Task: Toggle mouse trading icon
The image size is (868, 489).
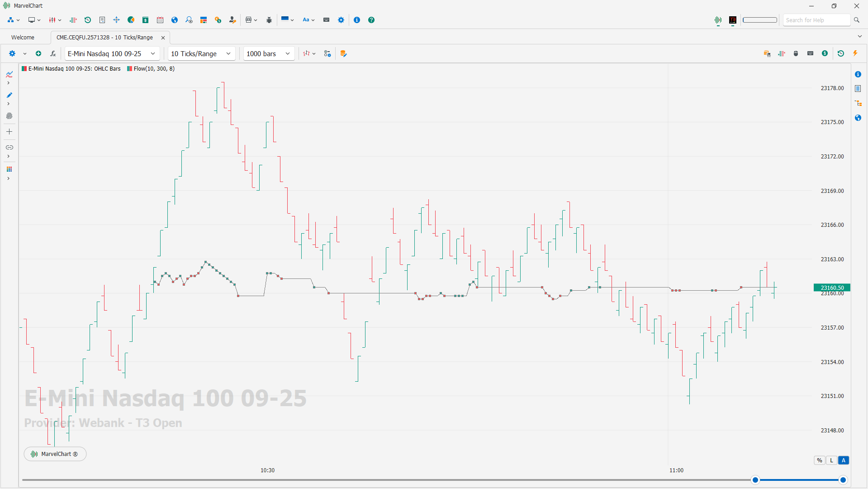Action: pyautogui.click(x=796, y=53)
